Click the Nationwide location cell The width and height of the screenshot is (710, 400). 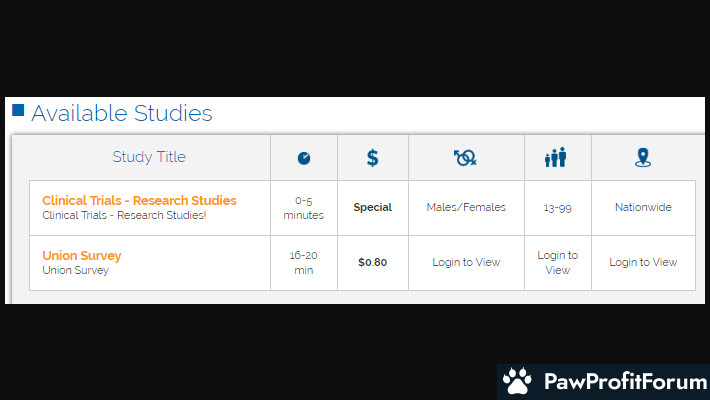click(x=643, y=208)
